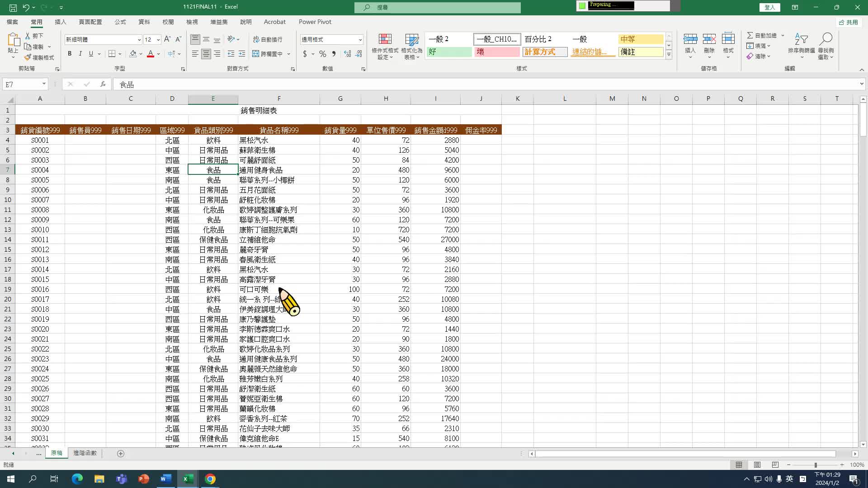This screenshot has height=488, width=868.
Task: Expand the formula bar
Action: click(862, 84)
